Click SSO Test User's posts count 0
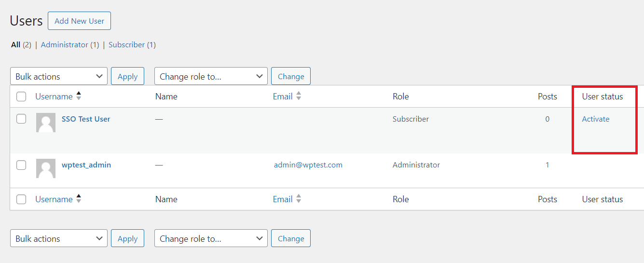 tap(547, 119)
